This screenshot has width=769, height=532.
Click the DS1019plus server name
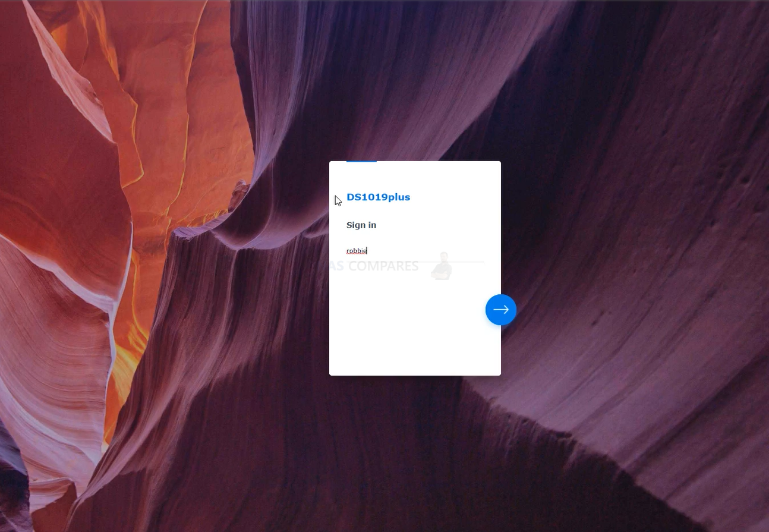(x=378, y=197)
